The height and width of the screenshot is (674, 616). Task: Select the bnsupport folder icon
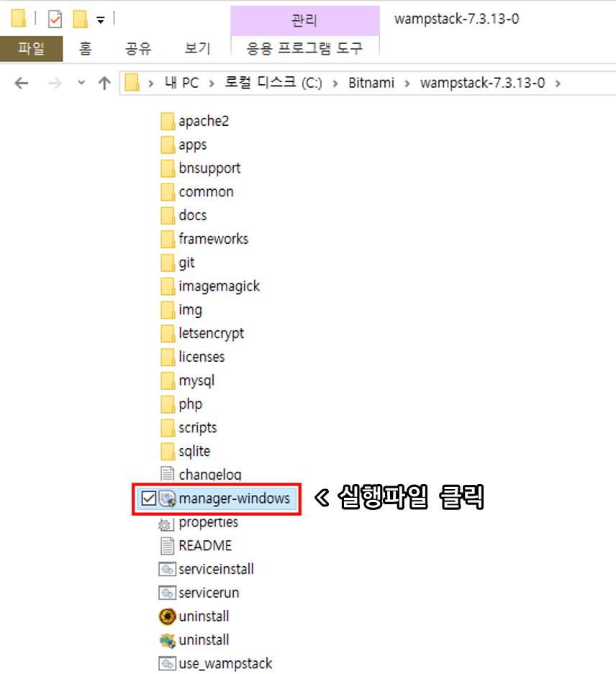168,168
